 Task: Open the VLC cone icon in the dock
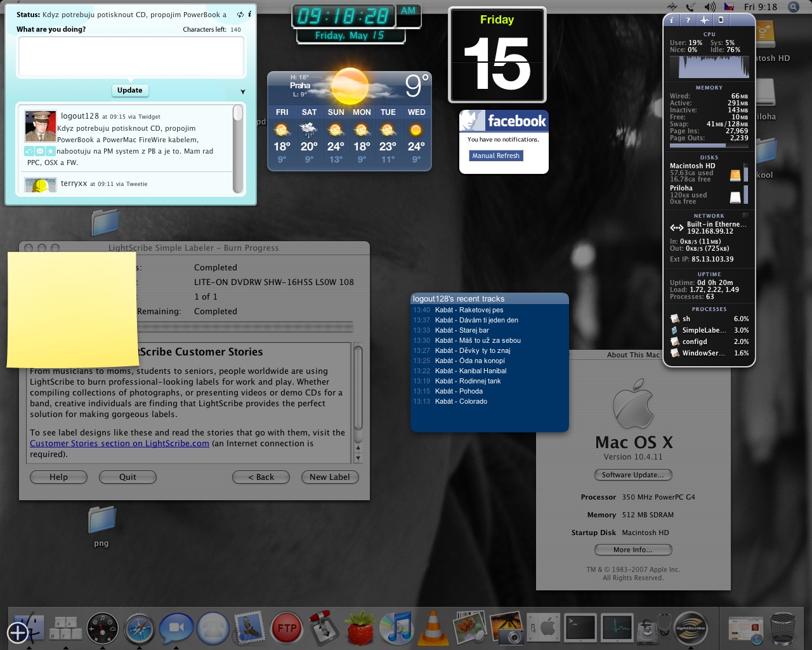coord(433,627)
